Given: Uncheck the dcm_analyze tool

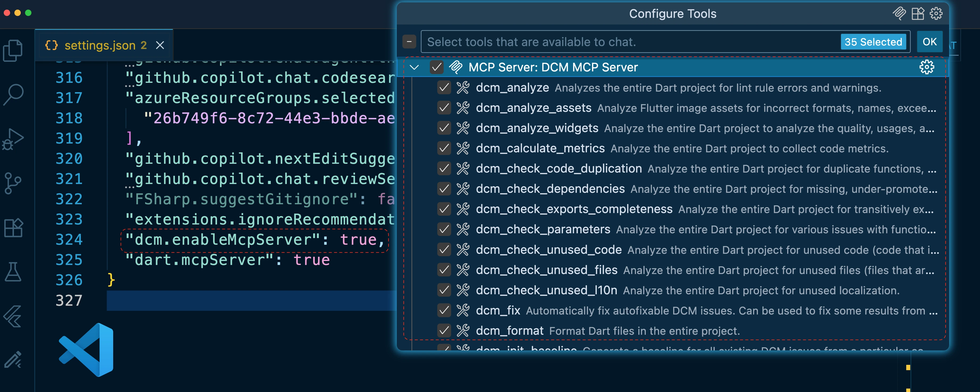Looking at the screenshot, I should click(444, 88).
